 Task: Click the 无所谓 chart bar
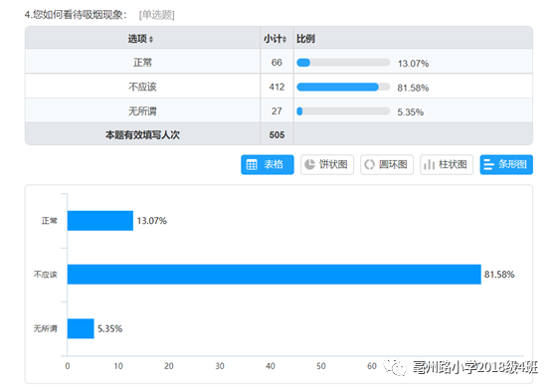[x=81, y=328]
